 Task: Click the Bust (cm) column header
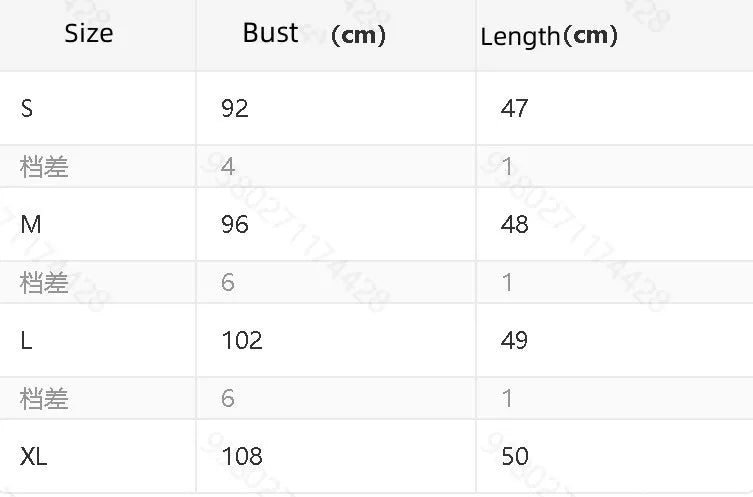click(314, 34)
